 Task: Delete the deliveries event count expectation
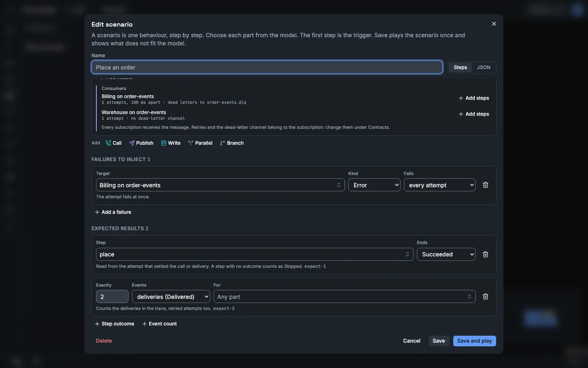tap(486, 296)
